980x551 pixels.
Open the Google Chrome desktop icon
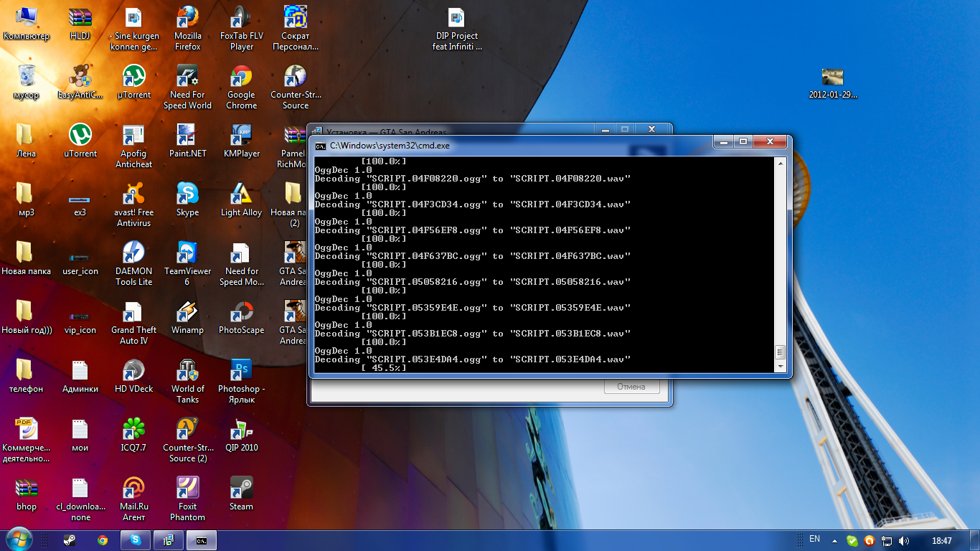pos(241,77)
